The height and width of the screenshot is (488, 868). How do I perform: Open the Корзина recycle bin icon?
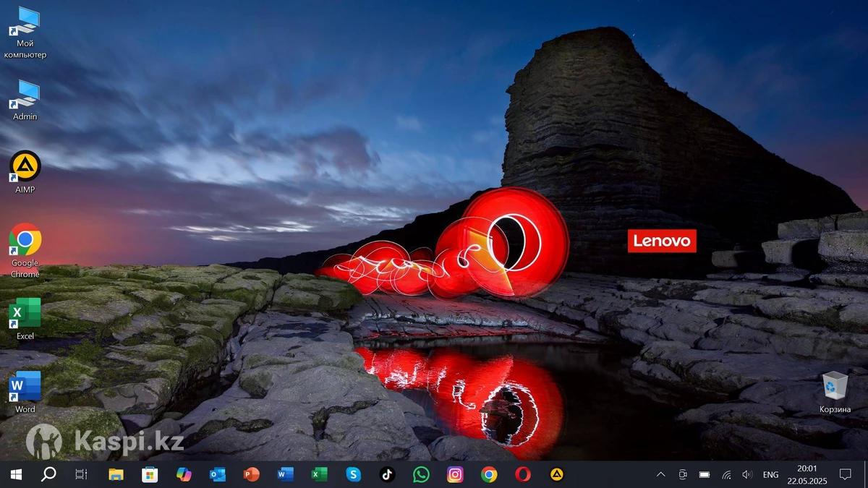(x=835, y=392)
